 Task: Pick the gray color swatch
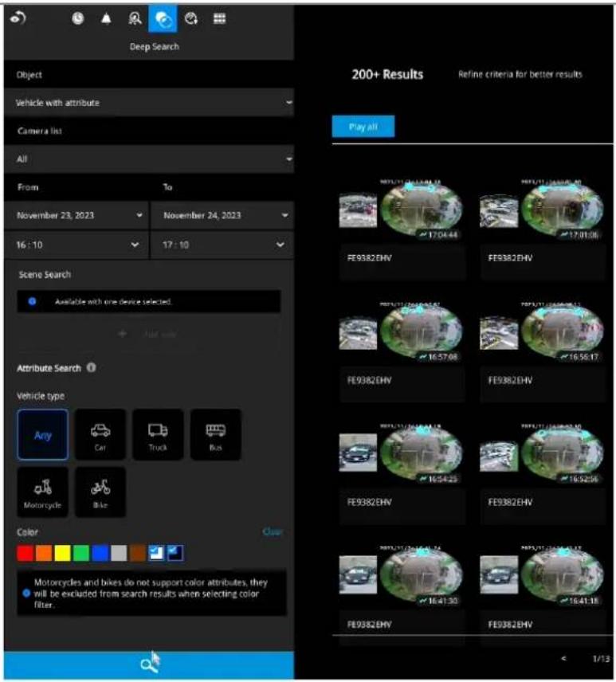(119, 553)
